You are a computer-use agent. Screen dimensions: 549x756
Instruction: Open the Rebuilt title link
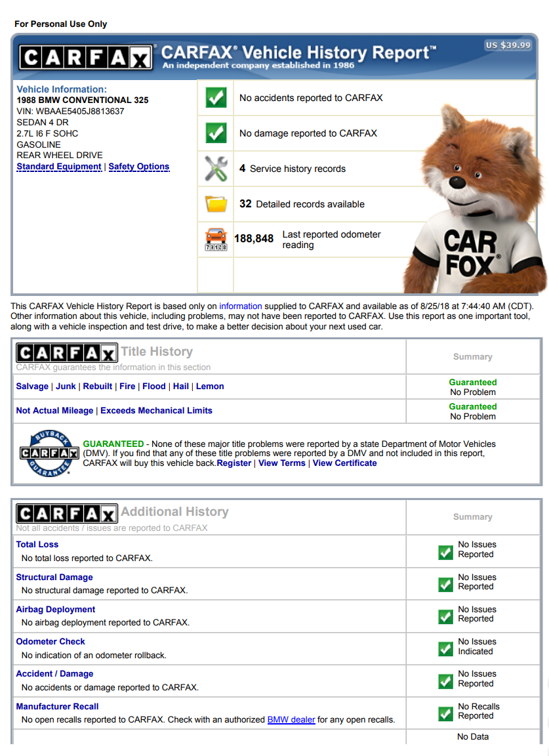tap(97, 386)
